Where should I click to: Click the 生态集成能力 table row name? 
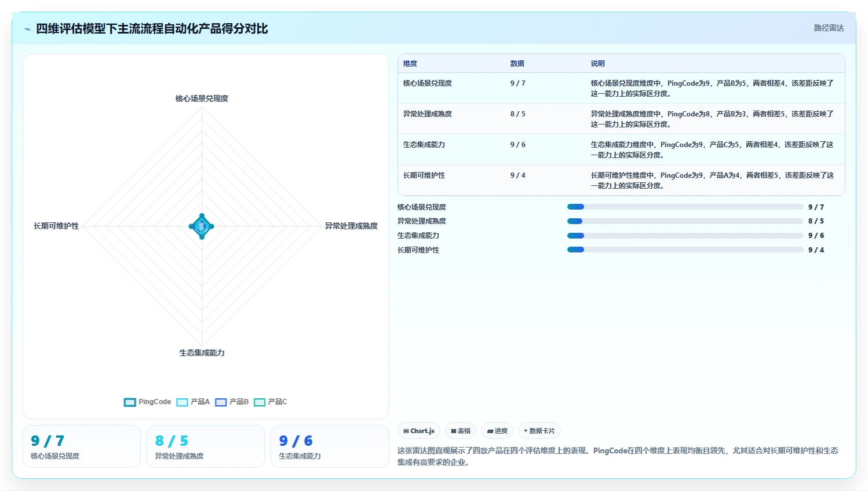point(424,145)
